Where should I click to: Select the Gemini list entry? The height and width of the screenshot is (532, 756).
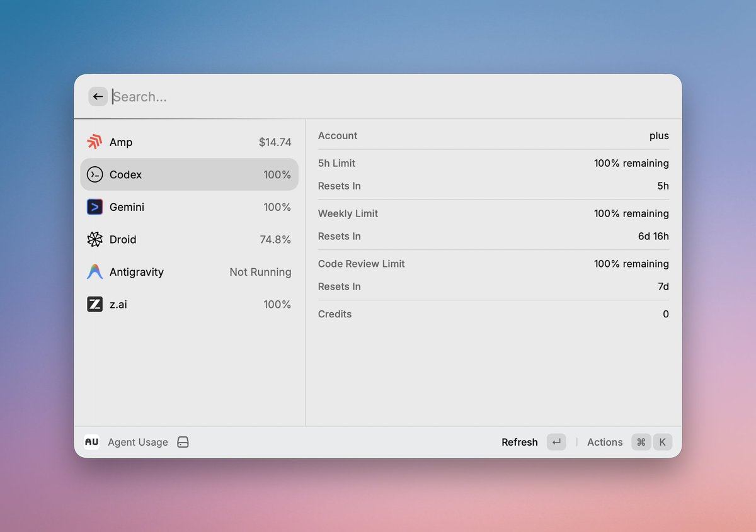[189, 207]
